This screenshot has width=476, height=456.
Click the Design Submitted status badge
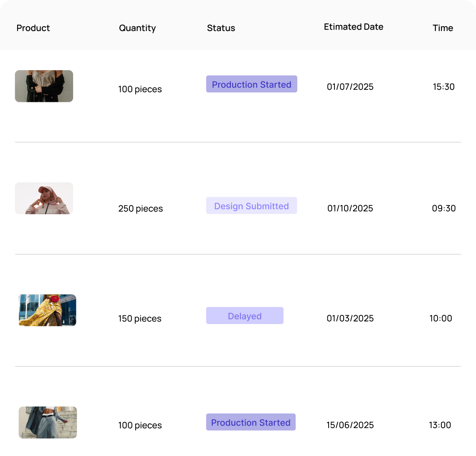[251, 206]
